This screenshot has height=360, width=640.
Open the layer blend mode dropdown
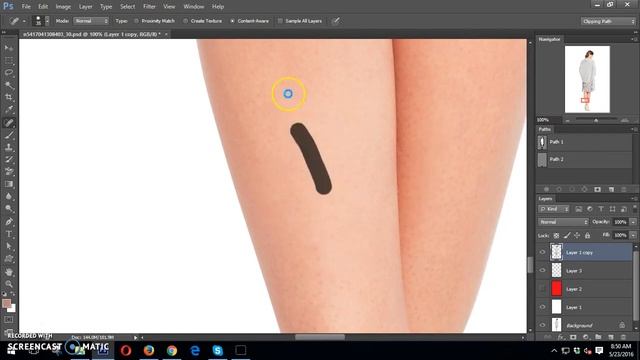[563, 222]
